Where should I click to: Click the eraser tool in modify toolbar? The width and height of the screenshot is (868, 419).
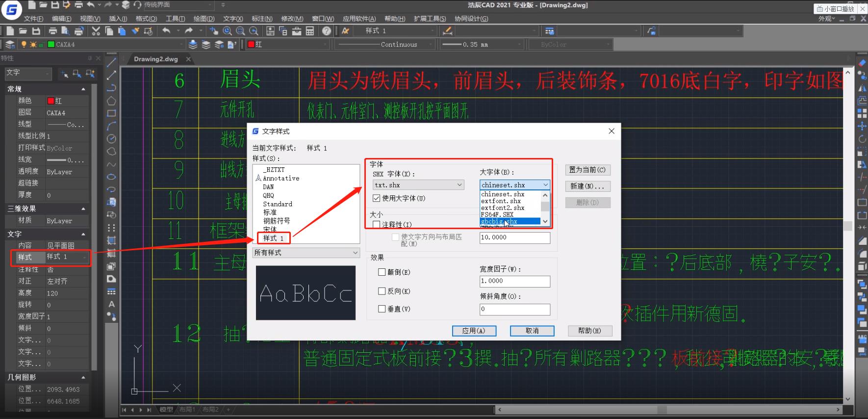(x=862, y=62)
